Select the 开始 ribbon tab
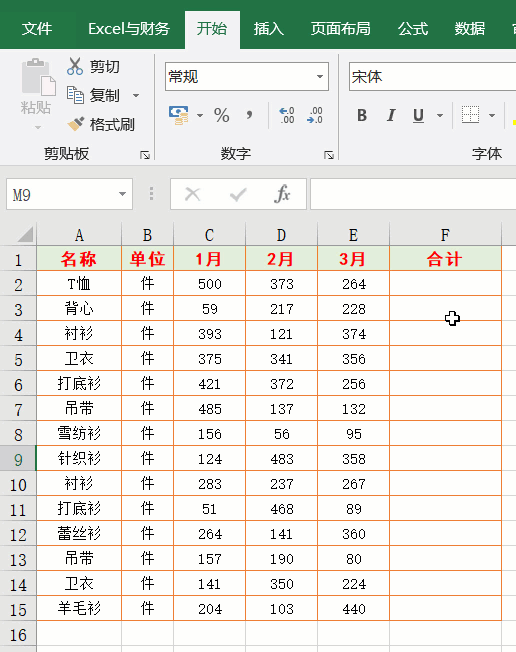This screenshot has height=652, width=516. [212, 29]
